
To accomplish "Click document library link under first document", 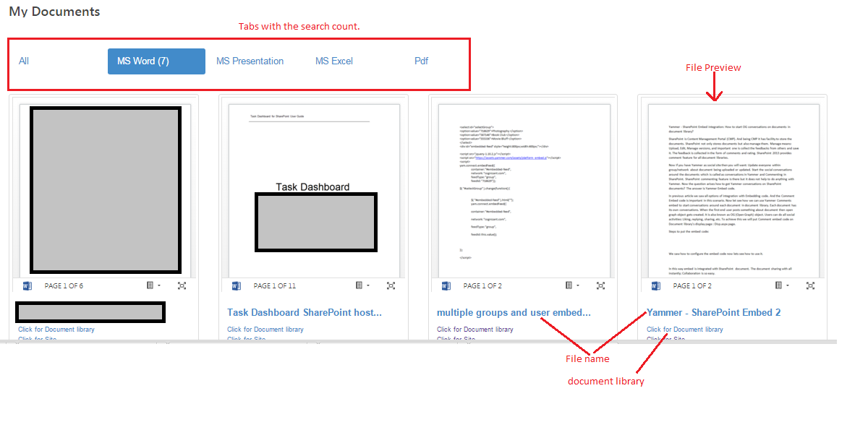I will (x=56, y=330).
